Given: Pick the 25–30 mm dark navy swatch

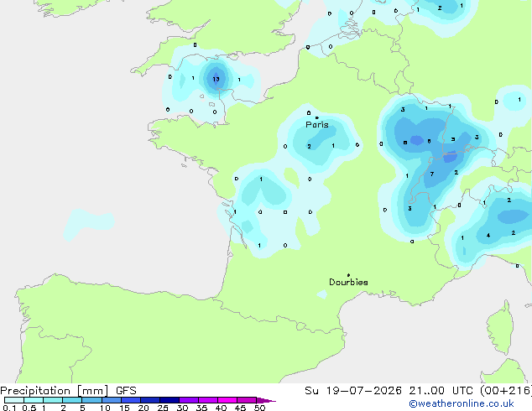Looking at the screenshot, I should pyautogui.click(x=169, y=400).
